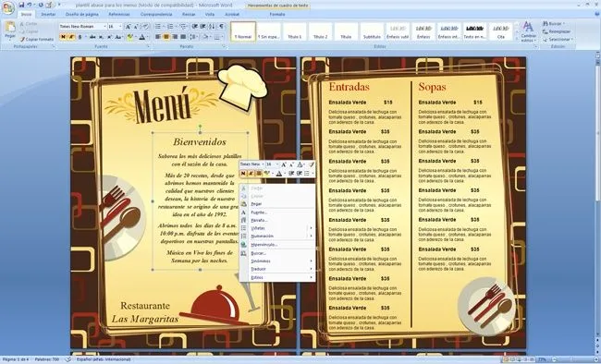601x364 pixels.
Task: Toggle italic (K) in the ribbon
Action: [71, 37]
